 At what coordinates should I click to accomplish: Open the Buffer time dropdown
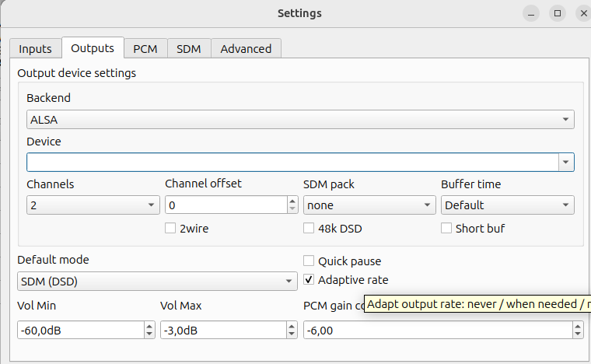click(507, 205)
